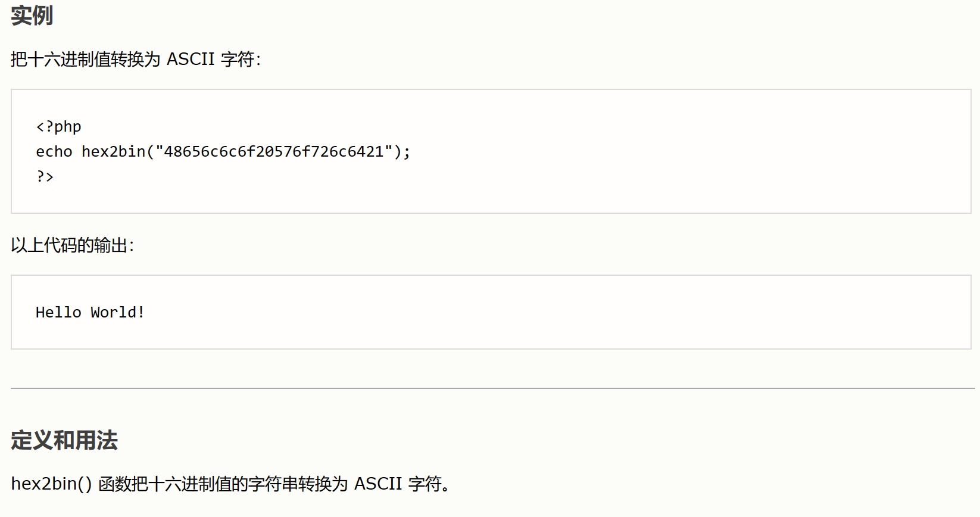Image resolution: width=980 pixels, height=517 pixels.
Task: Click the <?php opening tag line
Action: (x=58, y=126)
